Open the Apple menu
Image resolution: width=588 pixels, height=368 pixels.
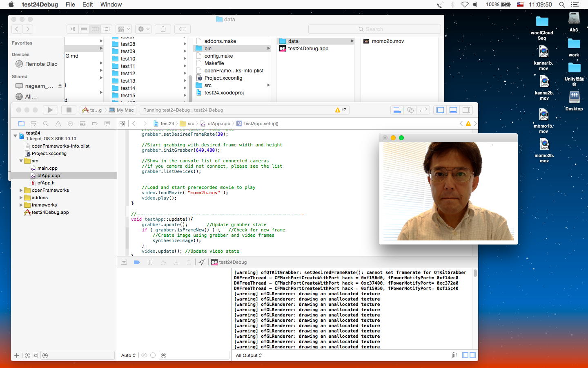point(11,4)
